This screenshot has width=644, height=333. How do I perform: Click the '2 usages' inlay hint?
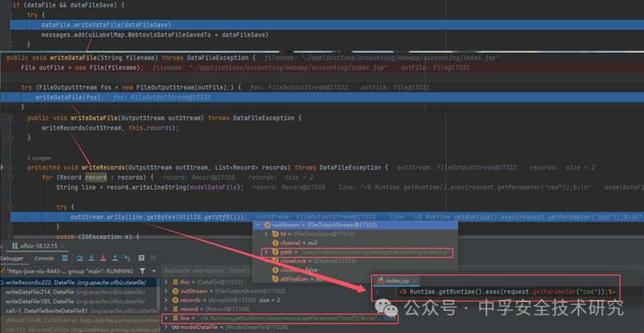[39, 157]
